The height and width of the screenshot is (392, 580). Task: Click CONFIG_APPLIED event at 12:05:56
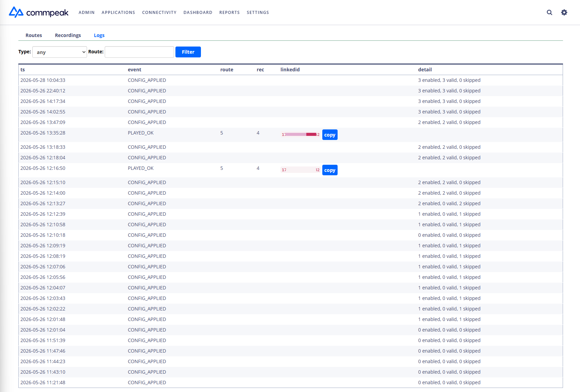point(147,277)
